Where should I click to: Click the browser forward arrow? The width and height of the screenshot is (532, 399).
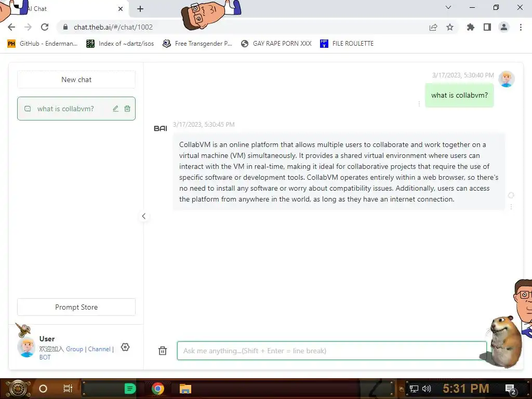click(28, 27)
